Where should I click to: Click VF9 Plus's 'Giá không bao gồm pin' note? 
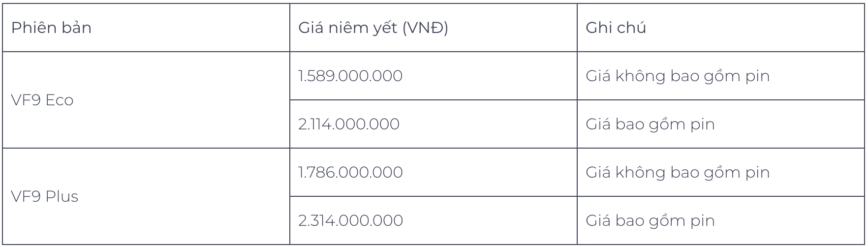677,172
